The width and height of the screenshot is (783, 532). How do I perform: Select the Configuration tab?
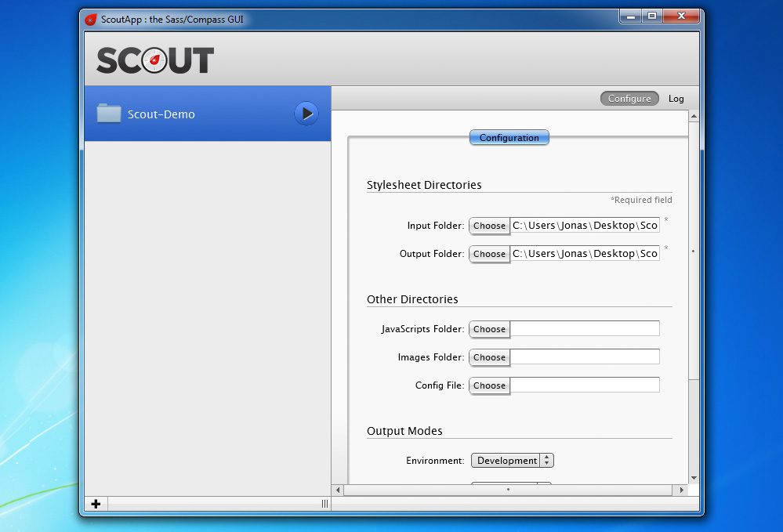point(509,137)
